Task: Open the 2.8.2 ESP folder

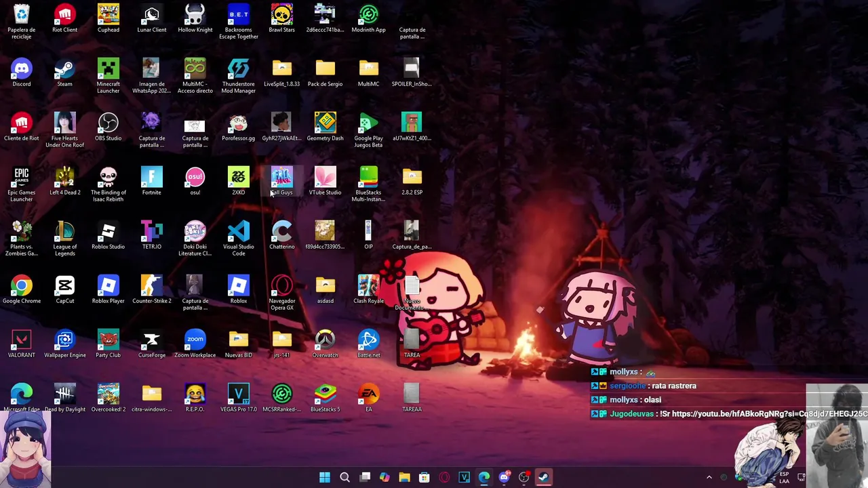Action: point(412,181)
